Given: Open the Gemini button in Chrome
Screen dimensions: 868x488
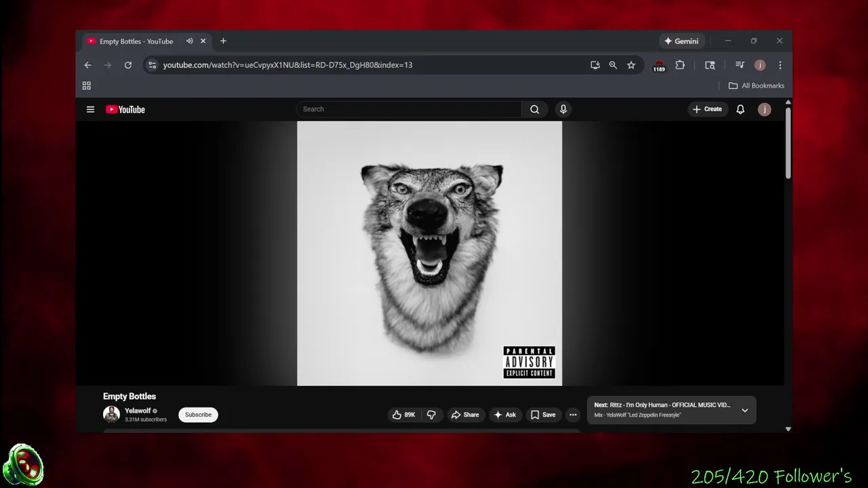Looking at the screenshot, I should coord(682,41).
